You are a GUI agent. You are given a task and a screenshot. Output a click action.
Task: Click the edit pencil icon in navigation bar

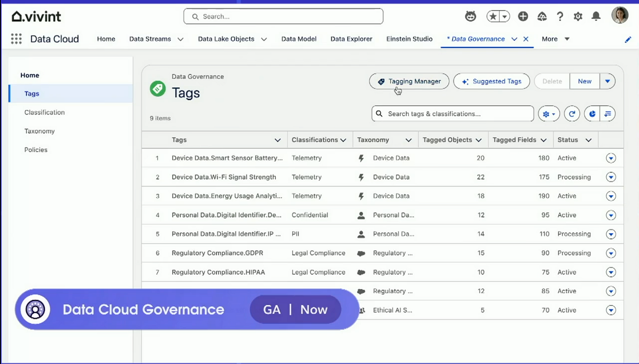pos(628,40)
